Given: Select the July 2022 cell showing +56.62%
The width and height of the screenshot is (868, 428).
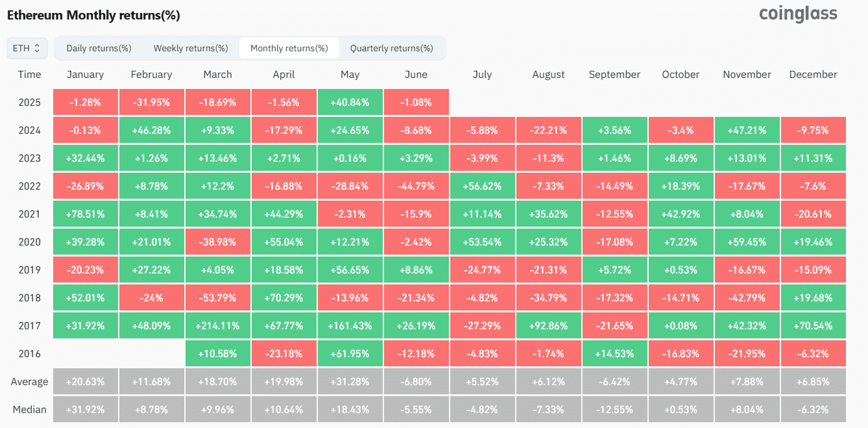Looking at the screenshot, I should (482, 186).
